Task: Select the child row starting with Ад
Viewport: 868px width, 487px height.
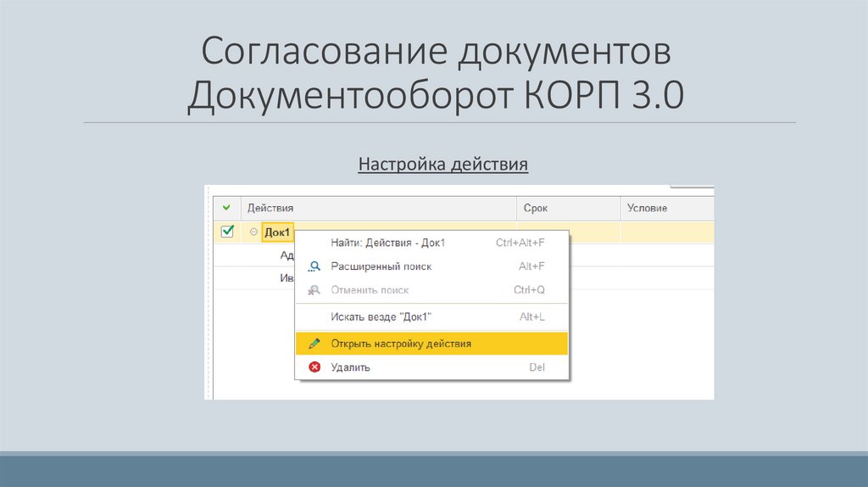Action: (287, 255)
